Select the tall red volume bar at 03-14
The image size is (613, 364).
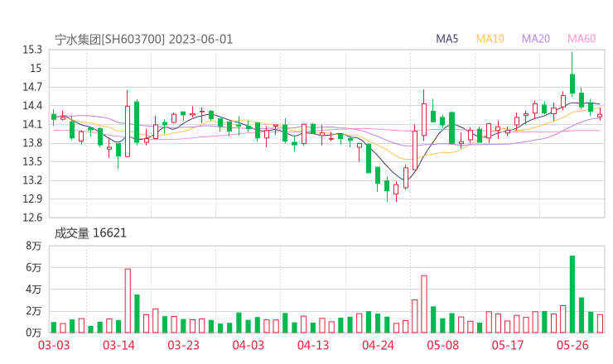tap(128, 301)
